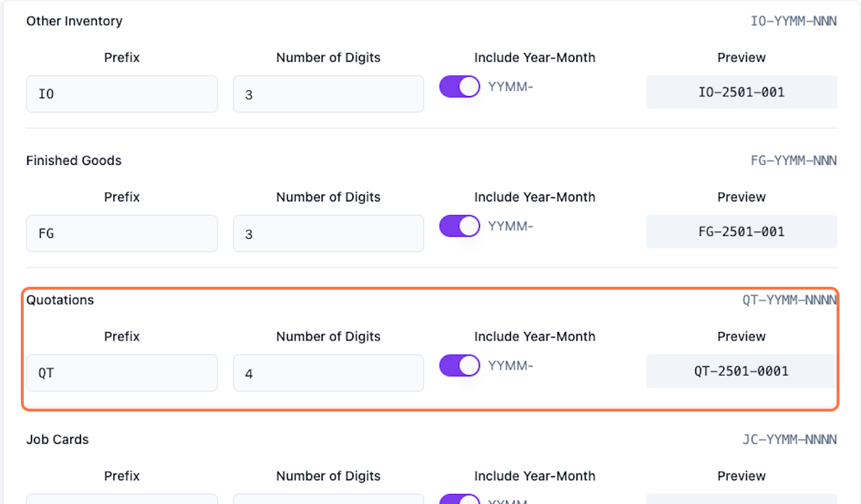
Task: Click the Finished Goods Prefix input
Action: coord(122,234)
